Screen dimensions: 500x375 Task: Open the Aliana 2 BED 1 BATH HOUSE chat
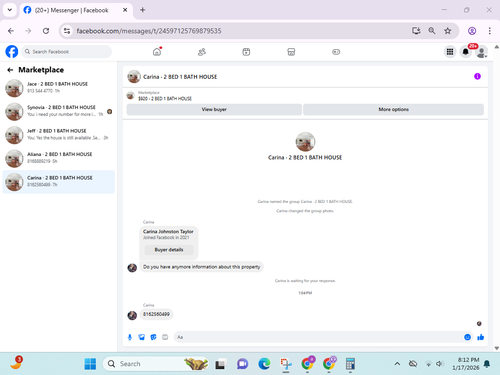pyautogui.click(x=59, y=158)
